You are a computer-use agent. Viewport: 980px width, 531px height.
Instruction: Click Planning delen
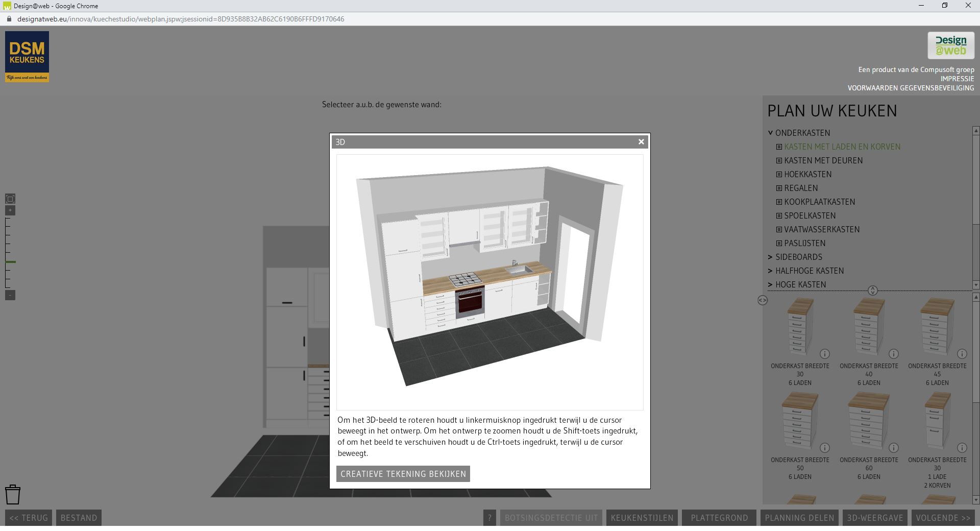click(799, 518)
